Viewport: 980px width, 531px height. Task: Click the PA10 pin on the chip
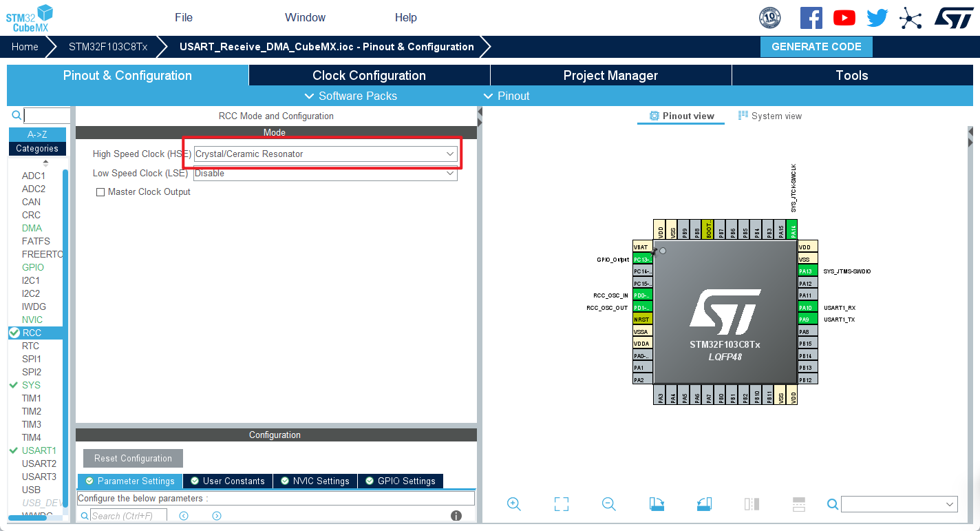pos(808,307)
